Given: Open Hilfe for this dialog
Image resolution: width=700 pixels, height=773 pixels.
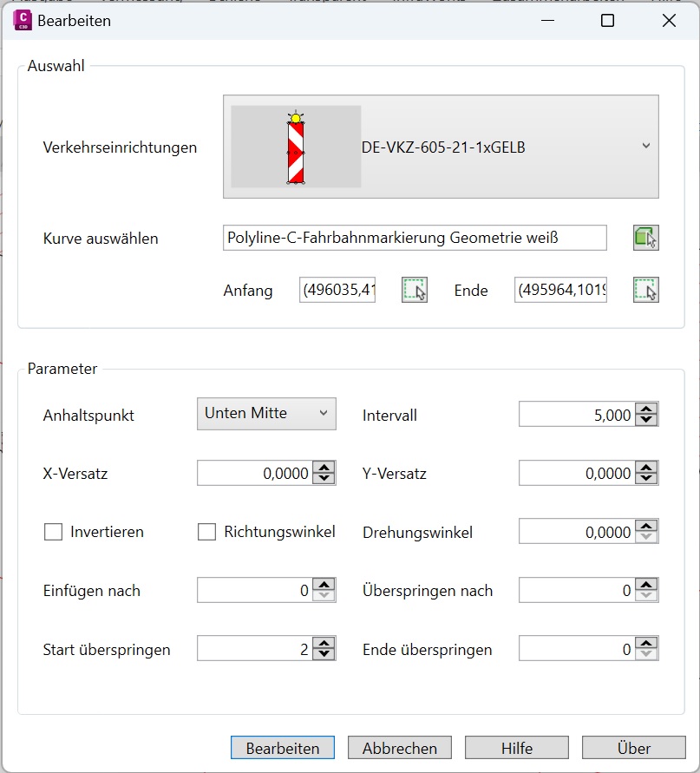Looking at the screenshot, I should click(x=516, y=748).
